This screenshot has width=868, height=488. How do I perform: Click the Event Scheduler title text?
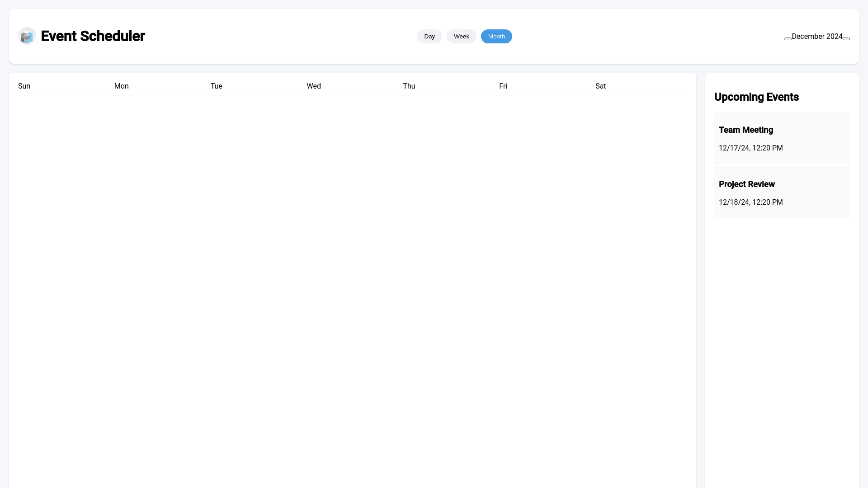pyautogui.click(x=93, y=36)
